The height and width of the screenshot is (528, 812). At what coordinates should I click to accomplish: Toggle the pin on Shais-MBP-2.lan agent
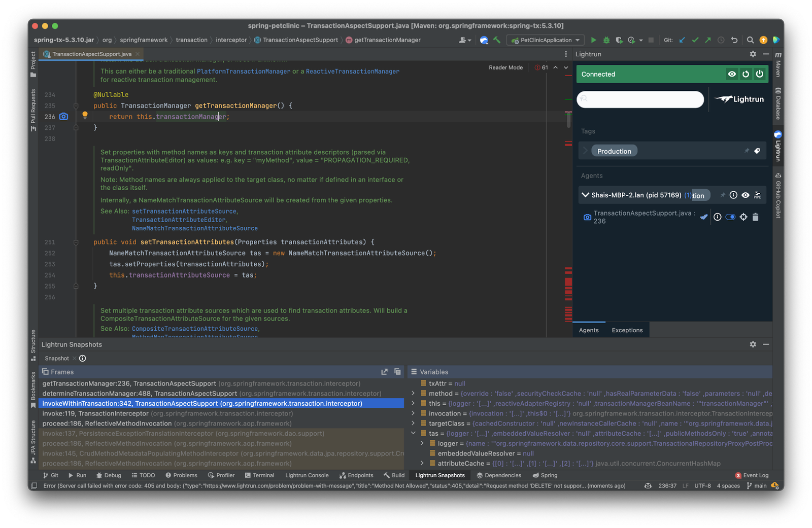point(723,195)
